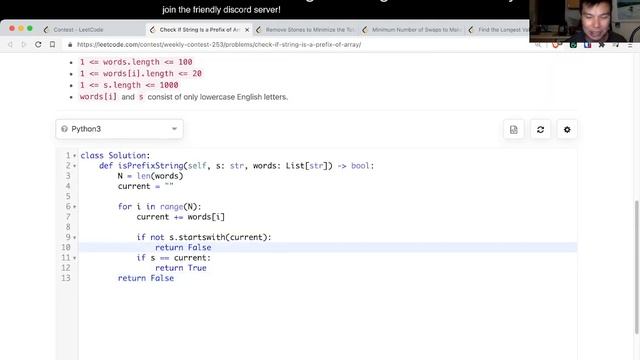This screenshot has width=640, height=360.
Task: Select the 'Check if String Is a Prefix' tab
Action: click(199, 29)
